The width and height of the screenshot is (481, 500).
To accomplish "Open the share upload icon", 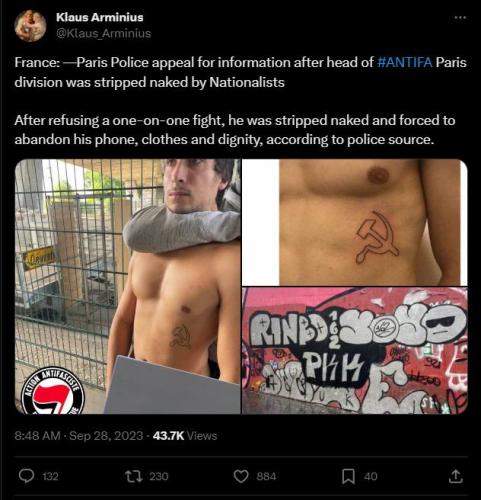I will click(456, 476).
